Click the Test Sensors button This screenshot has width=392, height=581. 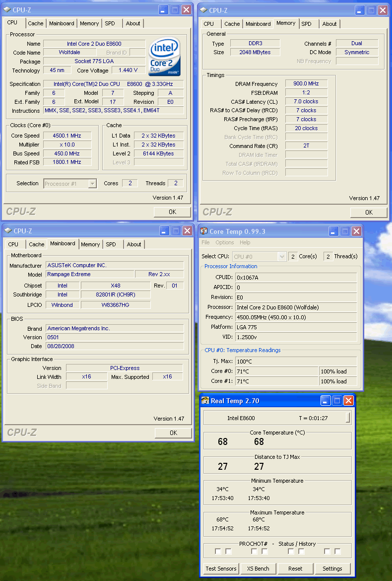221,569
